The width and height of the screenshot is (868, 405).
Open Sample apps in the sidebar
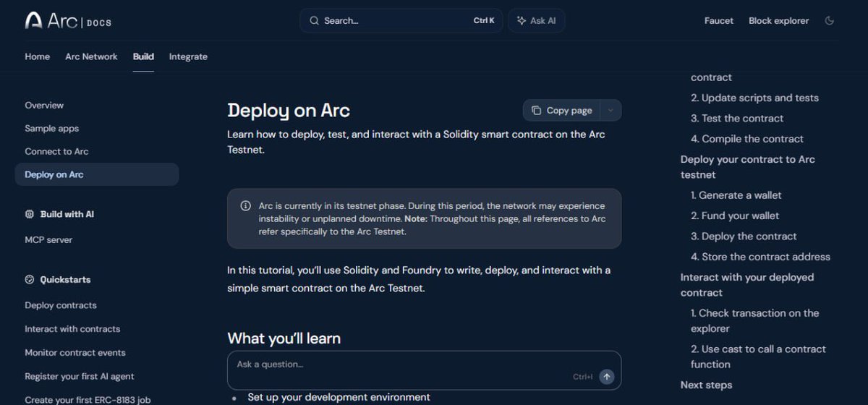(51, 129)
